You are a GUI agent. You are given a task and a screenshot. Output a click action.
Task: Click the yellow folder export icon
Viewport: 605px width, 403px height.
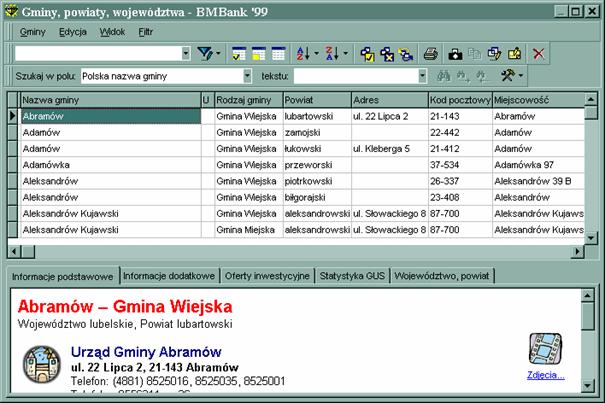(514, 54)
